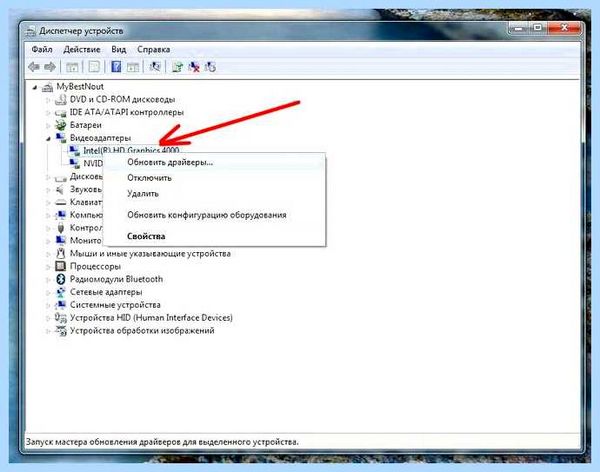600x472 pixels.
Task: Select the Видеоадаптеры label
Action: (x=100, y=138)
